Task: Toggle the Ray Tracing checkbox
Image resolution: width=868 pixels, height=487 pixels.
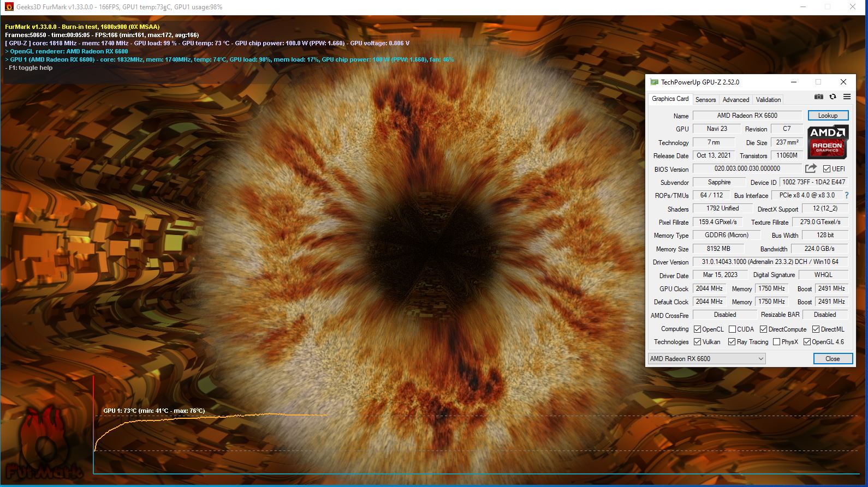Action: coord(732,342)
